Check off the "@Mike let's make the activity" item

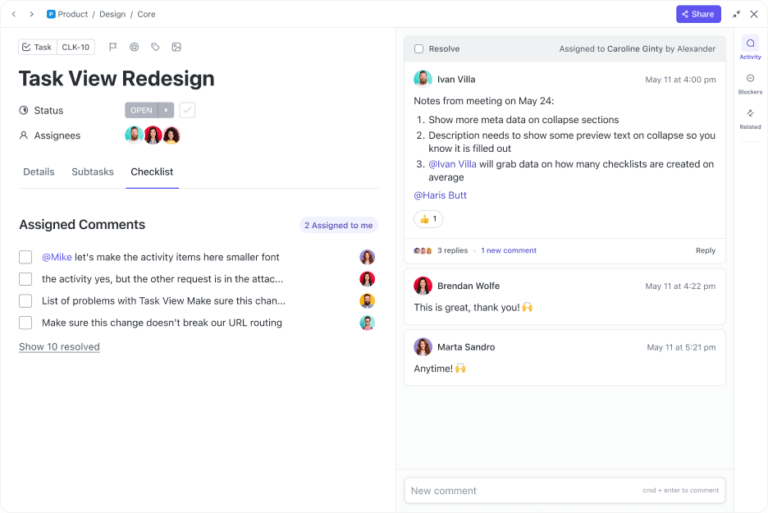click(x=26, y=257)
